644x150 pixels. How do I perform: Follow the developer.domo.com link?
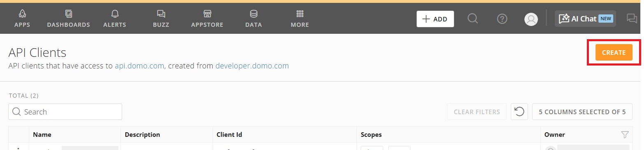(252, 66)
